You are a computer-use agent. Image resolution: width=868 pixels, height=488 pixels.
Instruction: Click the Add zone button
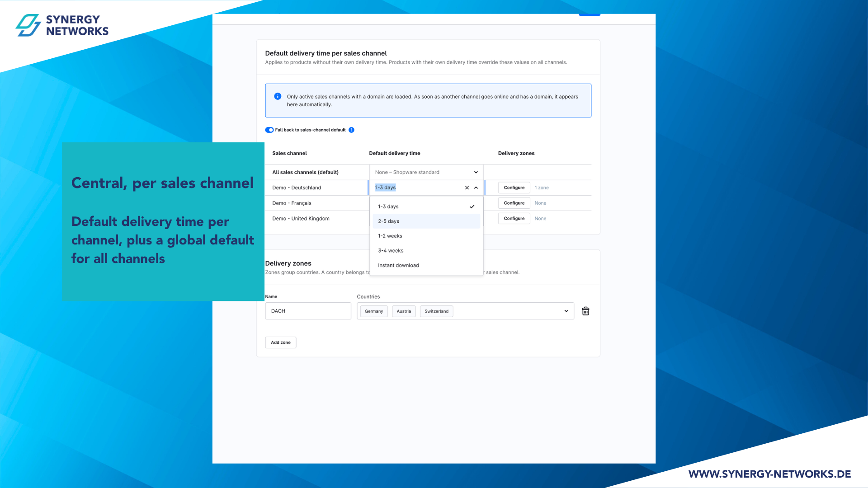tap(281, 343)
